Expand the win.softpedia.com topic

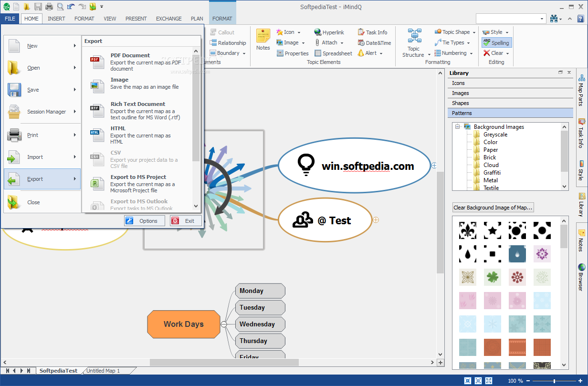click(434, 165)
